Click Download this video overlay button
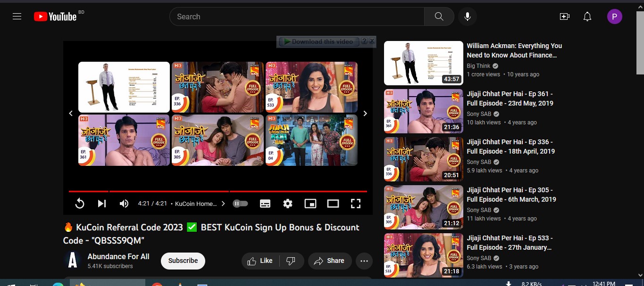 coord(318,41)
